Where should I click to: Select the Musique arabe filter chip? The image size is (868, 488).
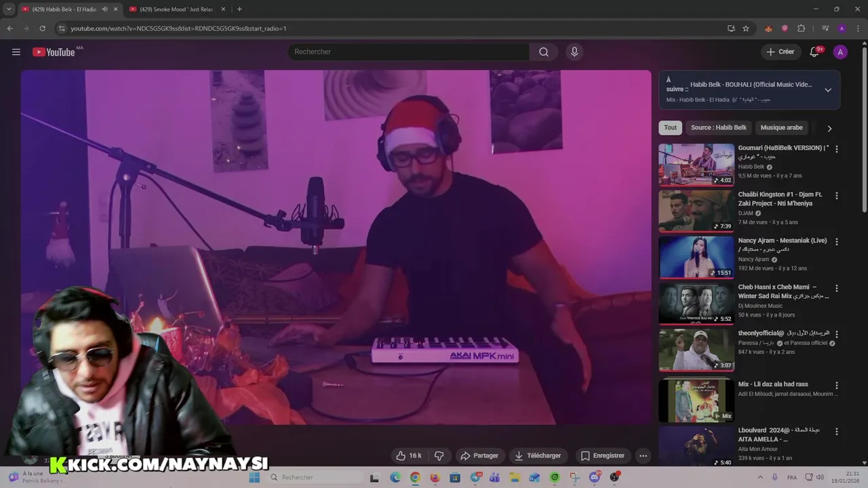point(781,127)
